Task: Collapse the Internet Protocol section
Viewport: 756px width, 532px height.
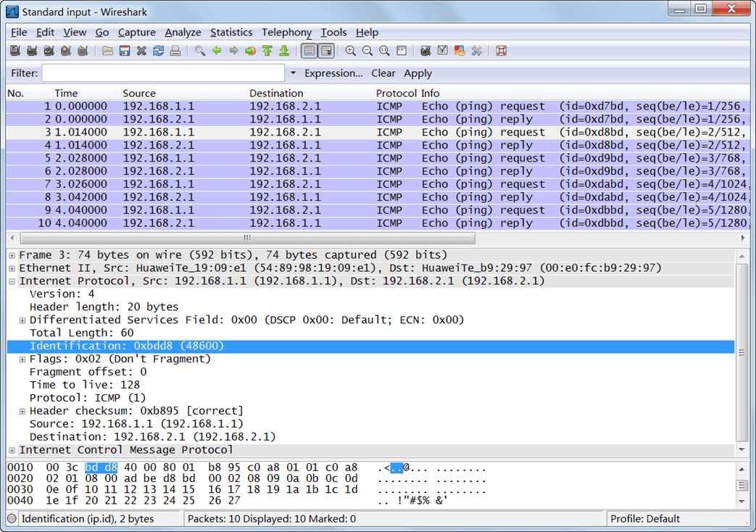Action: coord(12,281)
